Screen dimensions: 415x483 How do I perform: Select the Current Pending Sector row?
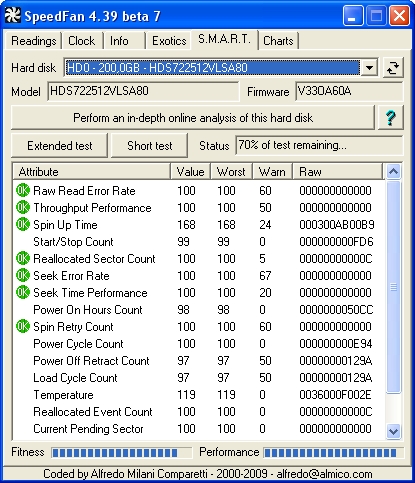(x=199, y=428)
